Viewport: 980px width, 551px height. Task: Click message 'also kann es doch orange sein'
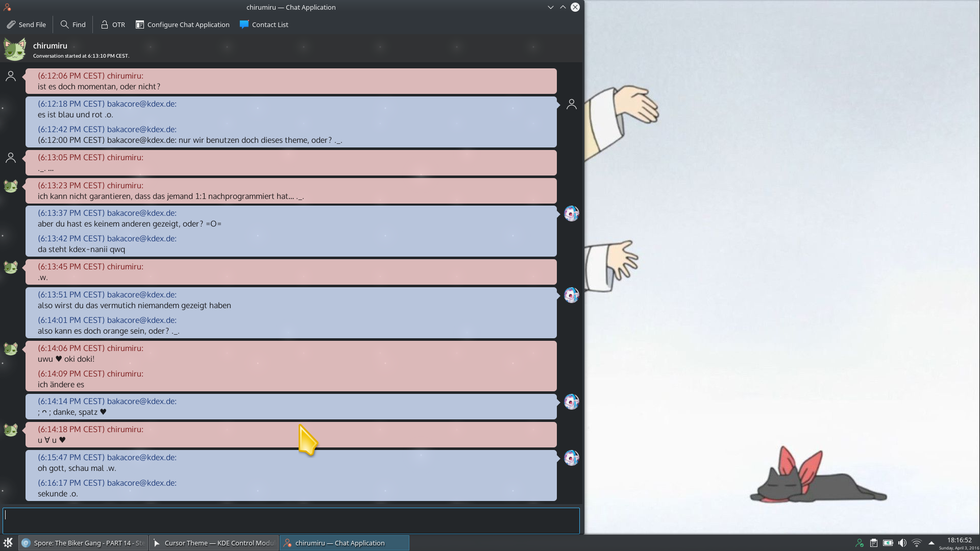[109, 331]
